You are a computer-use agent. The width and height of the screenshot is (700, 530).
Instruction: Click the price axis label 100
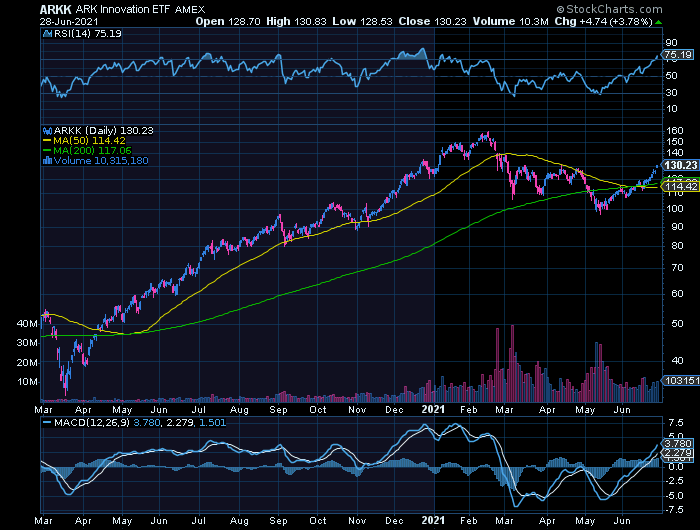pos(674,209)
